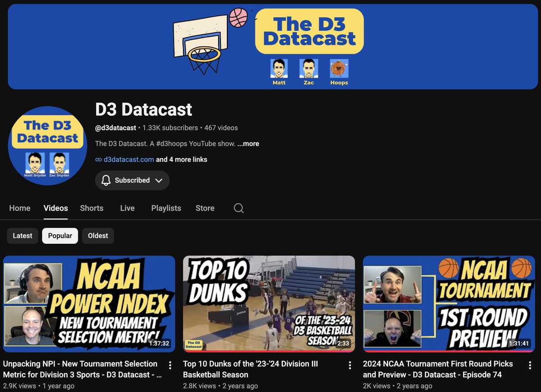Viewport: 541px width, 392px height.
Task: Click the 2.9K views metadata text
Action: pyautogui.click(x=19, y=386)
